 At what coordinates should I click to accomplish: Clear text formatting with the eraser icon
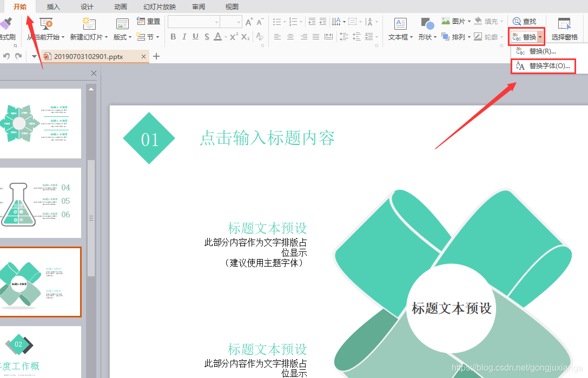(x=259, y=37)
